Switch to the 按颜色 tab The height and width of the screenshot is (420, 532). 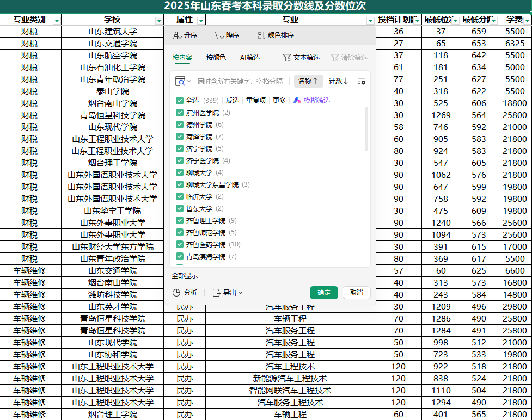(x=216, y=58)
